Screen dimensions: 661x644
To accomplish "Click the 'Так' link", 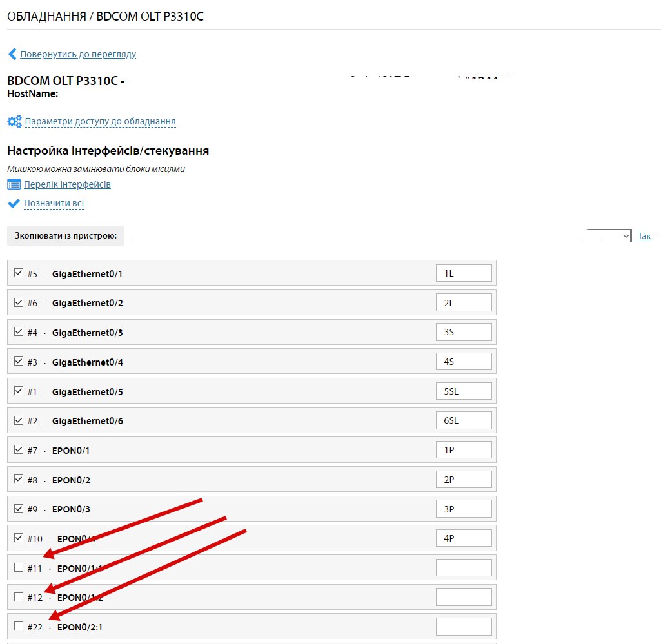I will coord(644,236).
